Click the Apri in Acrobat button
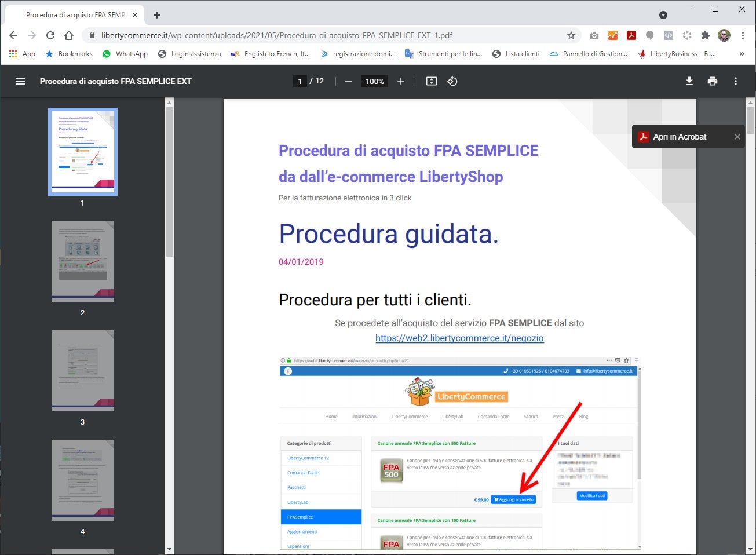This screenshot has width=756, height=555. pos(672,137)
